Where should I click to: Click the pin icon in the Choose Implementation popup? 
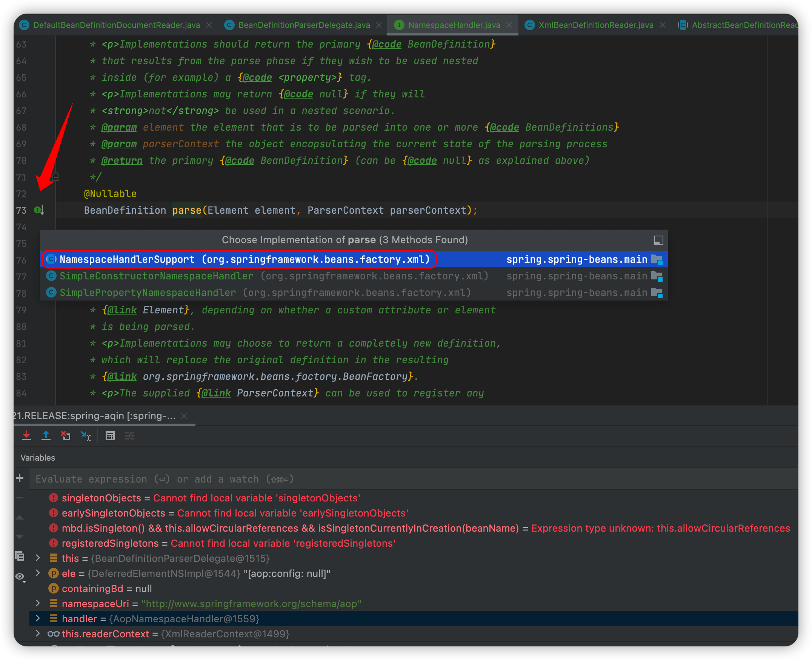coord(658,240)
